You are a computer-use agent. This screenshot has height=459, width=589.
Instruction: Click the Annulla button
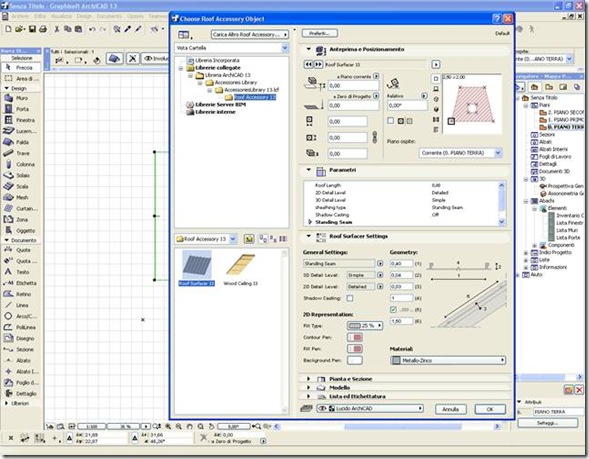coord(450,409)
